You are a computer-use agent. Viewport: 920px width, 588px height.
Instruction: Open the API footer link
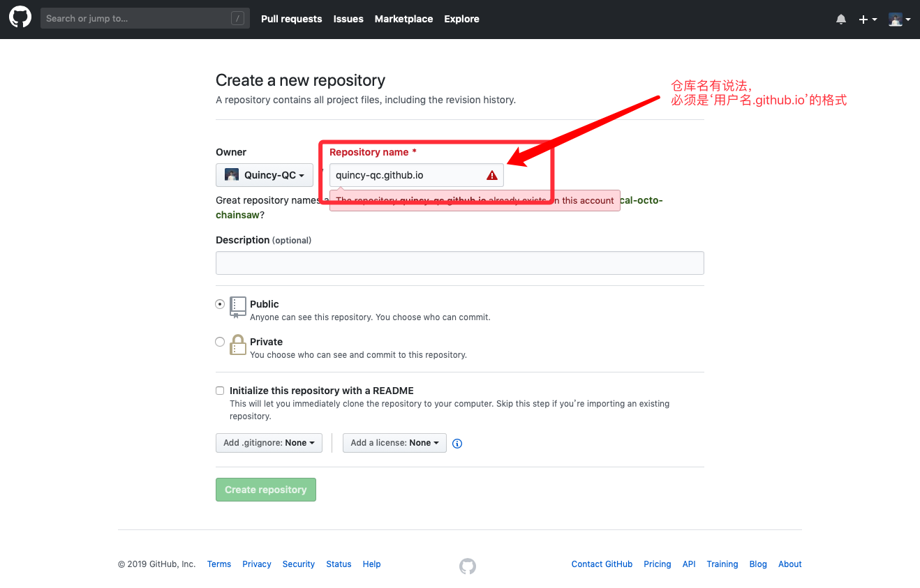point(689,564)
